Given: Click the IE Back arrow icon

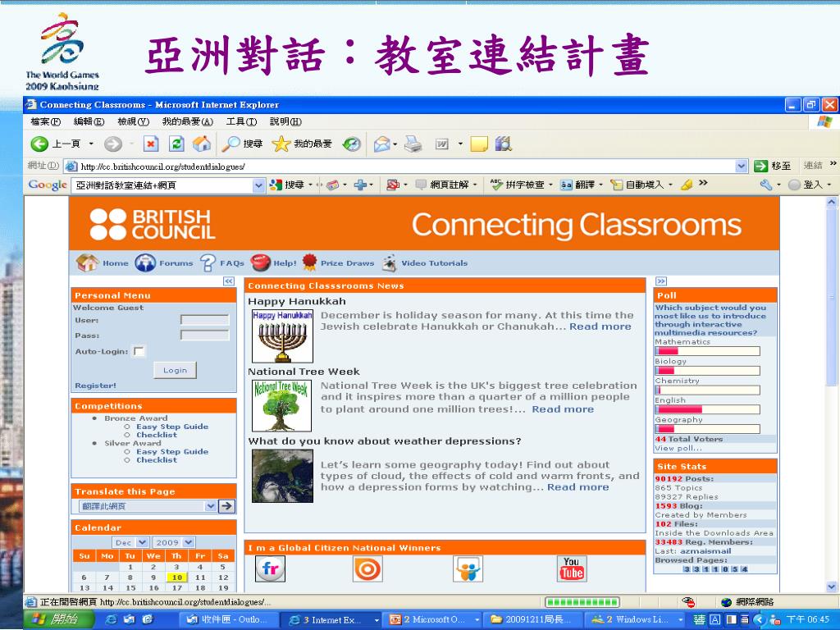Looking at the screenshot, I should pyautogui.click(x=39, y=144).
